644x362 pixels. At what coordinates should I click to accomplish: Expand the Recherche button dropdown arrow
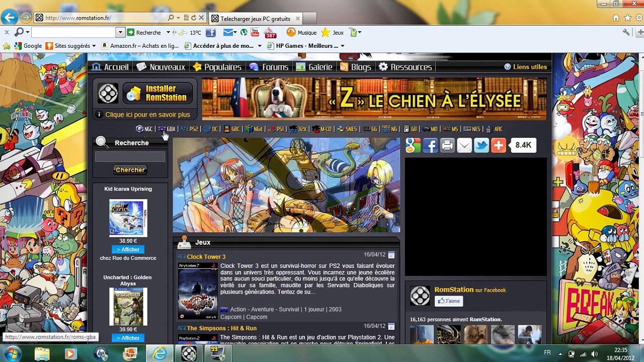pos(168,32)
